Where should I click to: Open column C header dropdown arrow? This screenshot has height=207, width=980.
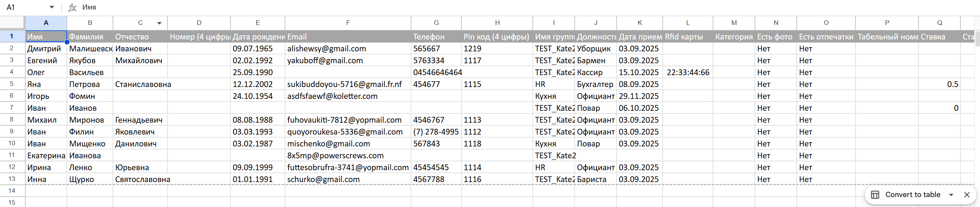click(x=159, y=23)
